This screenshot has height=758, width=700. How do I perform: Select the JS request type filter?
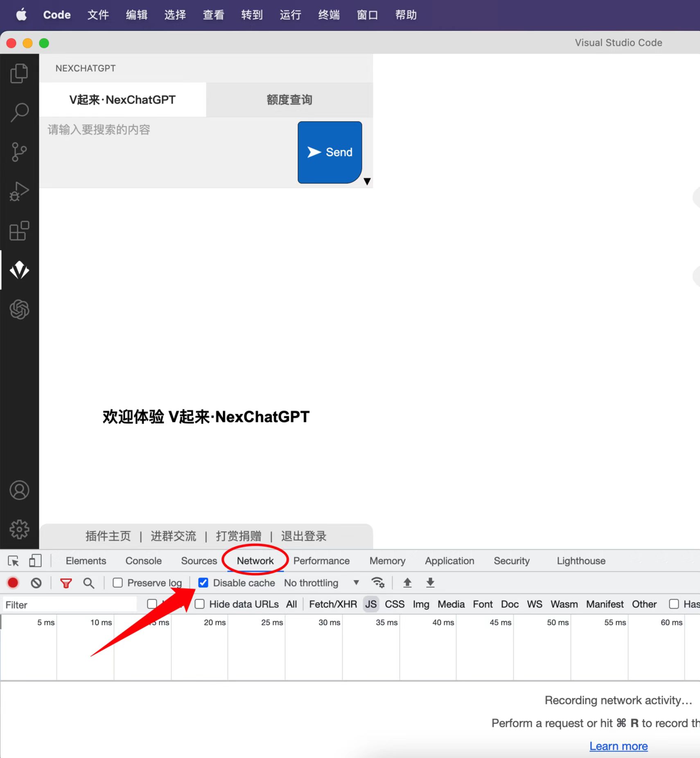pos(371,604)
